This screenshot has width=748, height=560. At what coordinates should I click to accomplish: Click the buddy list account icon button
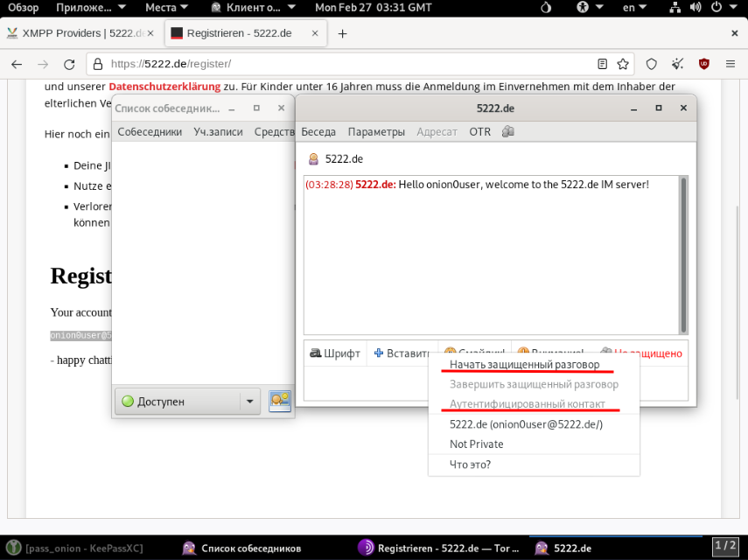[280, 401]
